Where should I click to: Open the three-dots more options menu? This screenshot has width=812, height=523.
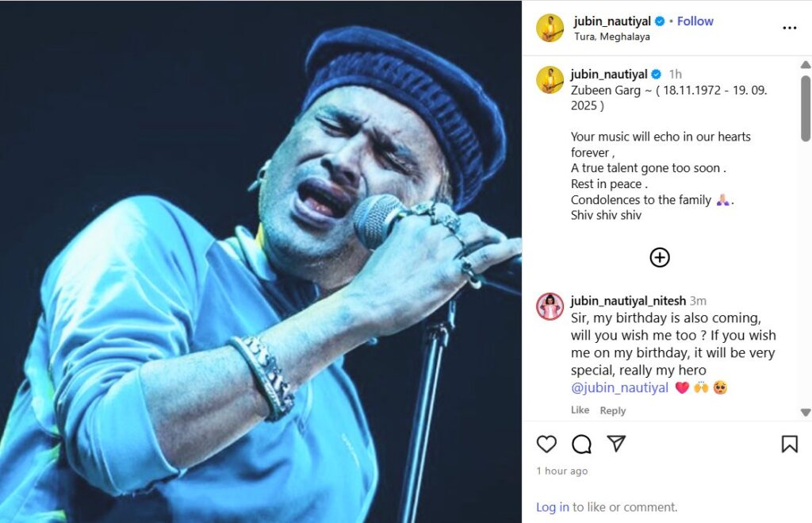pyautogui.click(x=789, y=28)
